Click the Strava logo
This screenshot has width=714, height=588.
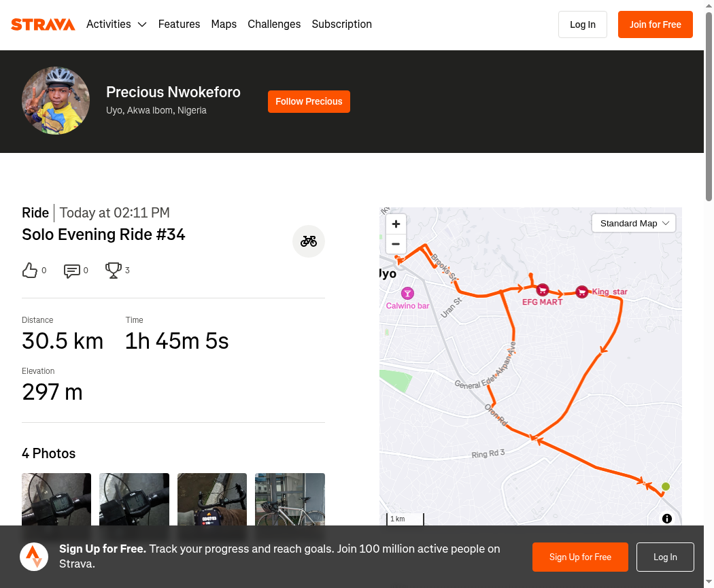43,24
